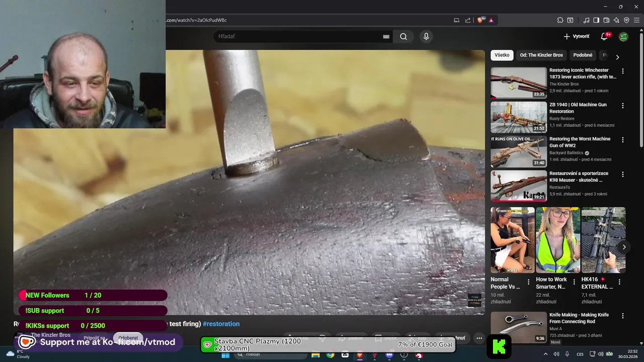Click ZB 1940 thumbnail with 21:52 duration
This screenshot has height=362, width=644.
click(519, 117)
